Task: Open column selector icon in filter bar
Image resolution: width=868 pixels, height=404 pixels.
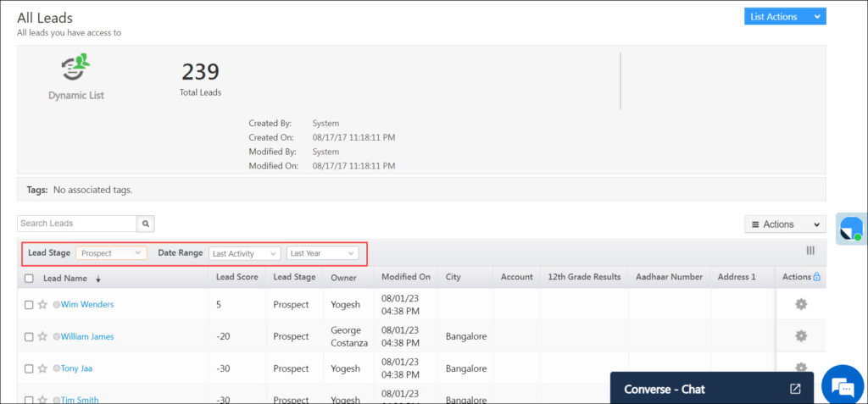Action: pyautogui.click(x=810, y=251)
